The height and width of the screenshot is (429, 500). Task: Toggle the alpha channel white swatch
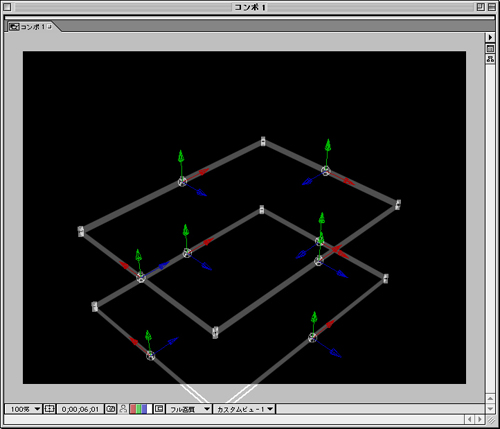coord(149,409)
